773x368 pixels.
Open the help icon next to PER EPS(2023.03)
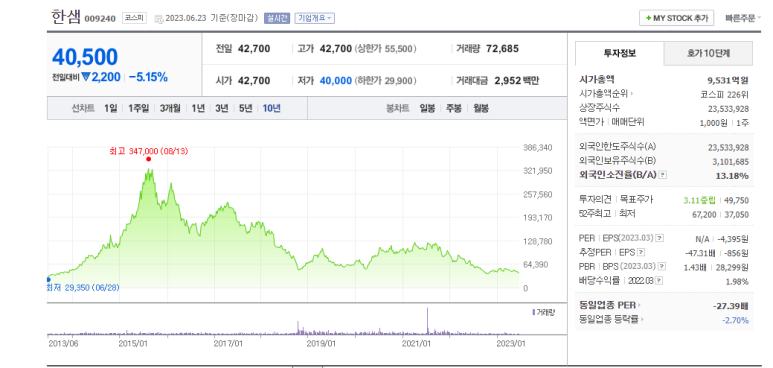659,239
